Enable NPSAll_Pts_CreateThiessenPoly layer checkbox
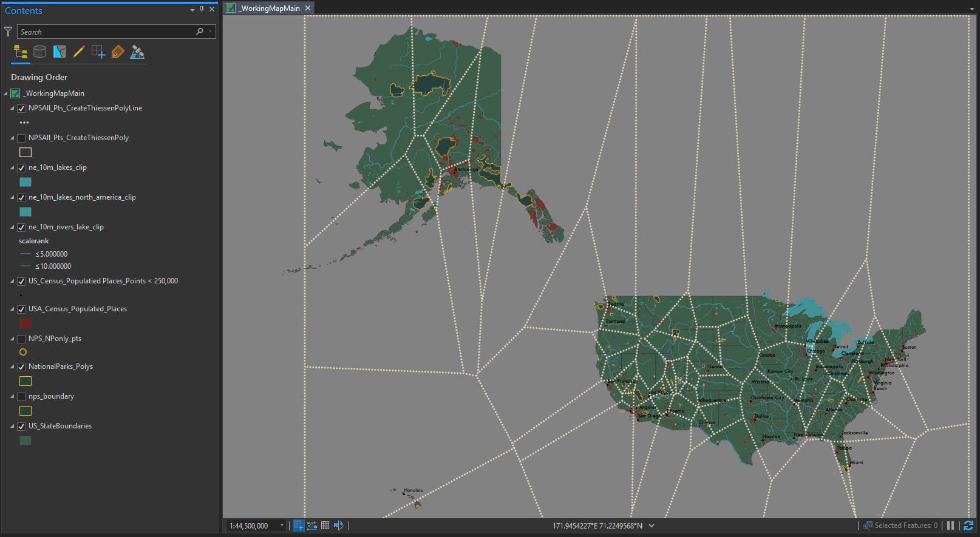This screenshot has height=537, width=980. (x=22, y=138)
